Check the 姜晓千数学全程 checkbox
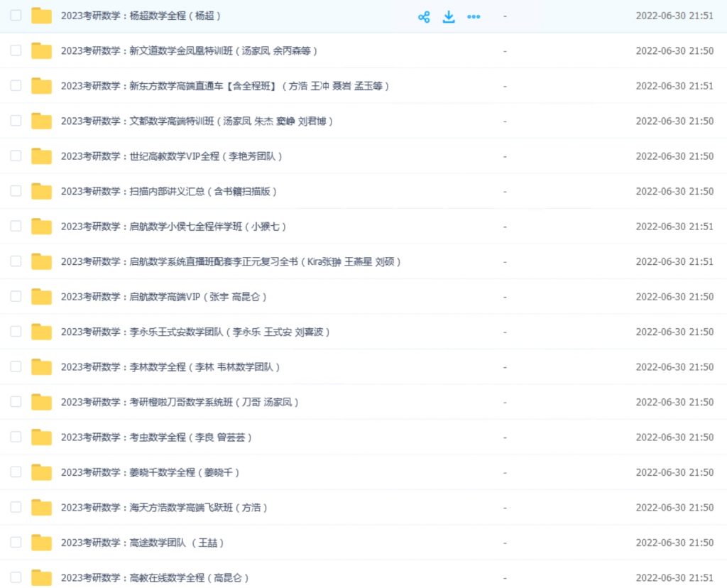 tap(16, 472)
